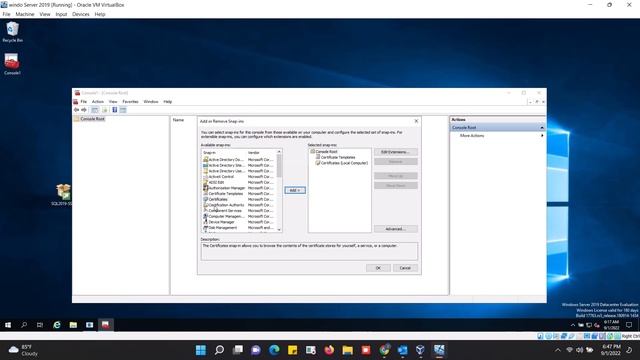Viewport: 640px width, 360px height.
Task: Open guest notification center icon
Action: 629,325
